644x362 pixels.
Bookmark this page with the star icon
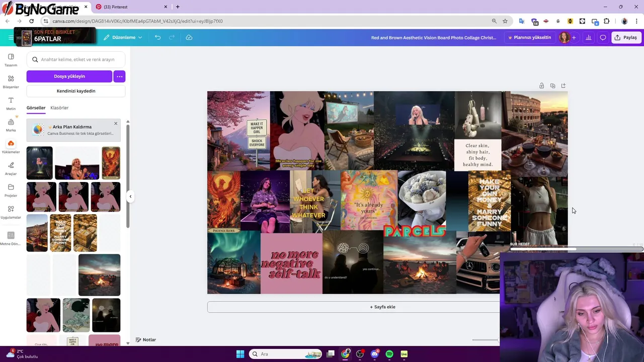(x=505, y=21)
